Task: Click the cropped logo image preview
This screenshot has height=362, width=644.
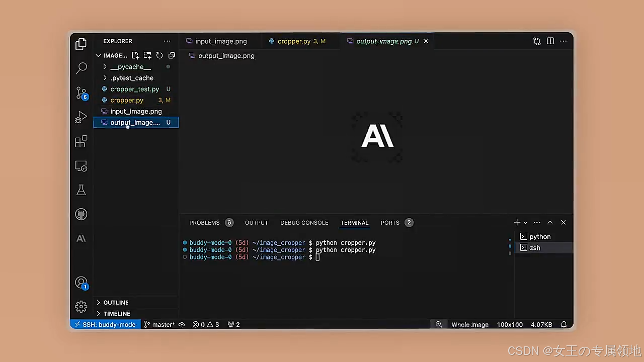Action: tap(377, 137)
